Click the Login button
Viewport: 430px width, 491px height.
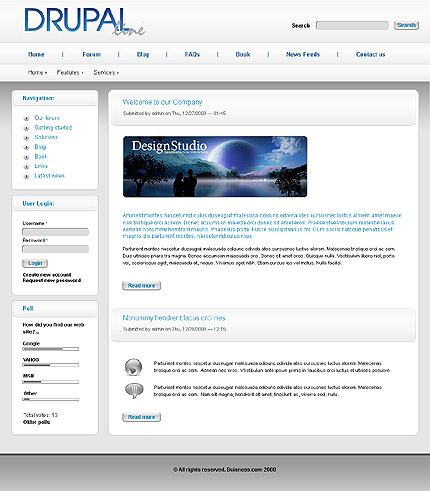35,263
